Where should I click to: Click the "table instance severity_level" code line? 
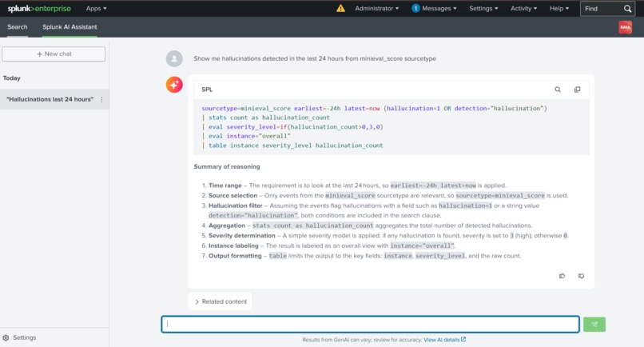click(292, 146)
